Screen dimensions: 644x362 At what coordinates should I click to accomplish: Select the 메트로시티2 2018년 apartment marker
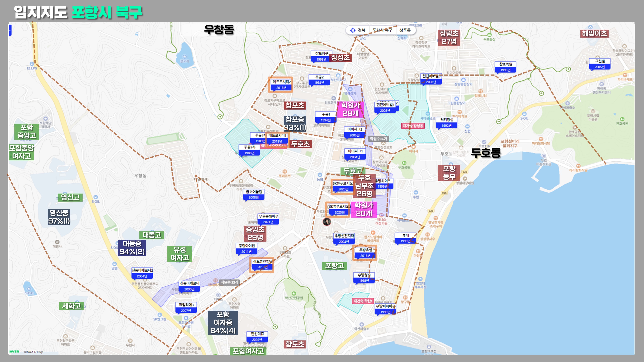click(x=281, y=85)
